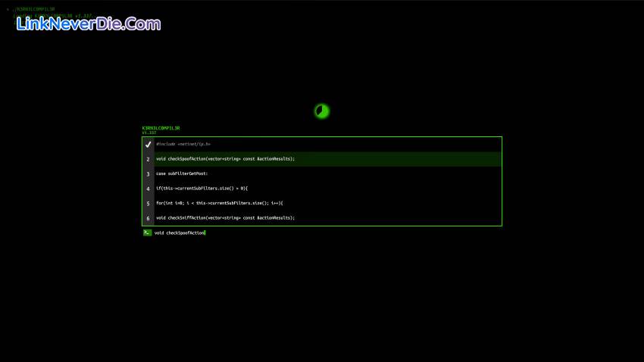
Task: Click the checkmark on the completed first line
Action: tap(148, 144)
